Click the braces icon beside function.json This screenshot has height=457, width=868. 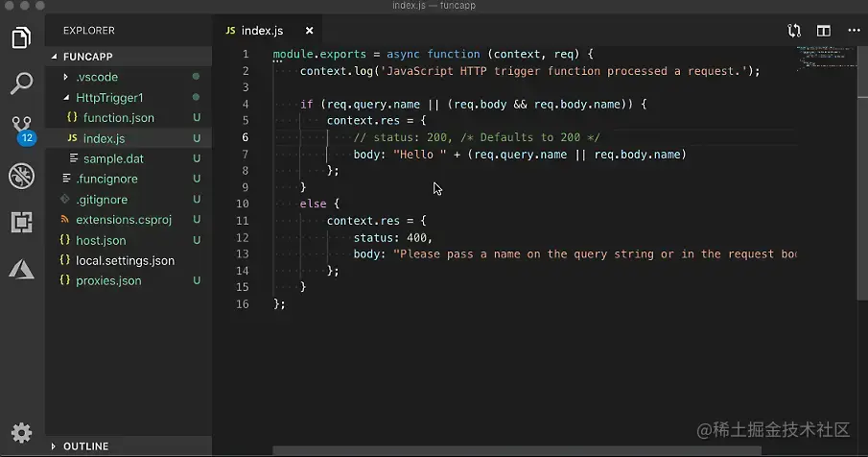(x=72, y=117)
